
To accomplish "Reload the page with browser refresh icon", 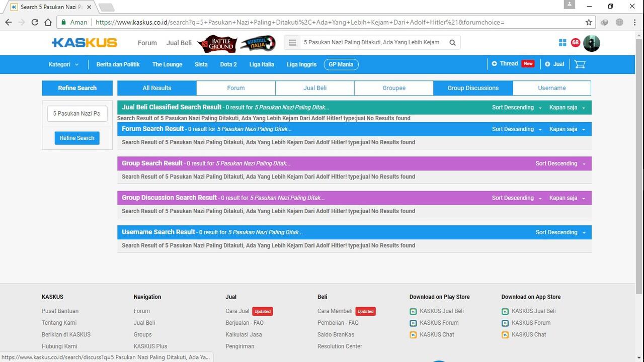I will click(x=35, y=22).
